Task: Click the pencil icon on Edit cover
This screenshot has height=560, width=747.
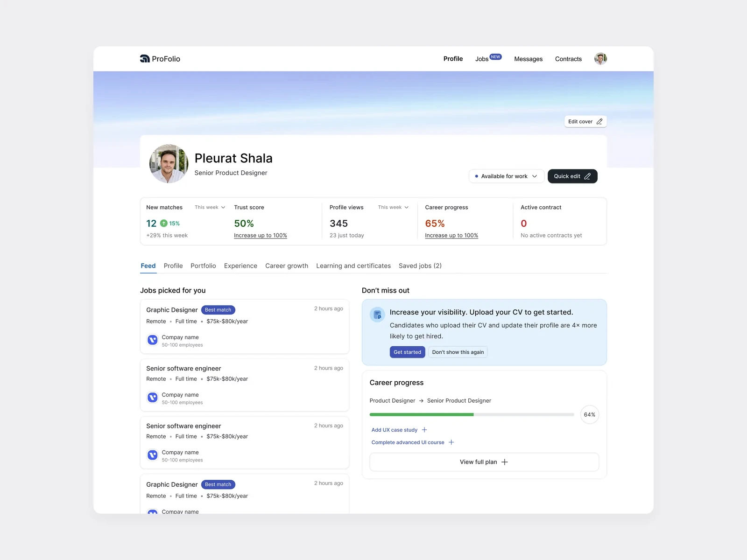Action: click(x=599, y=121)
